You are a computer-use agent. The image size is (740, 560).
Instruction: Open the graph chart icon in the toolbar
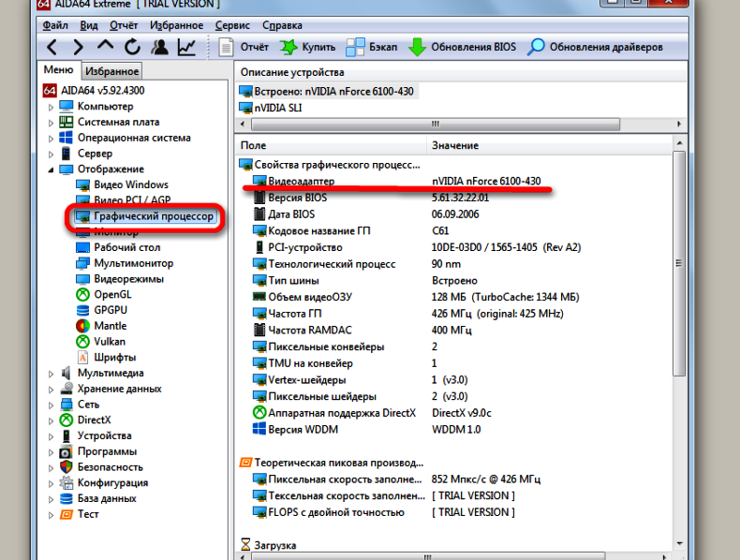[x=187, y=47]
